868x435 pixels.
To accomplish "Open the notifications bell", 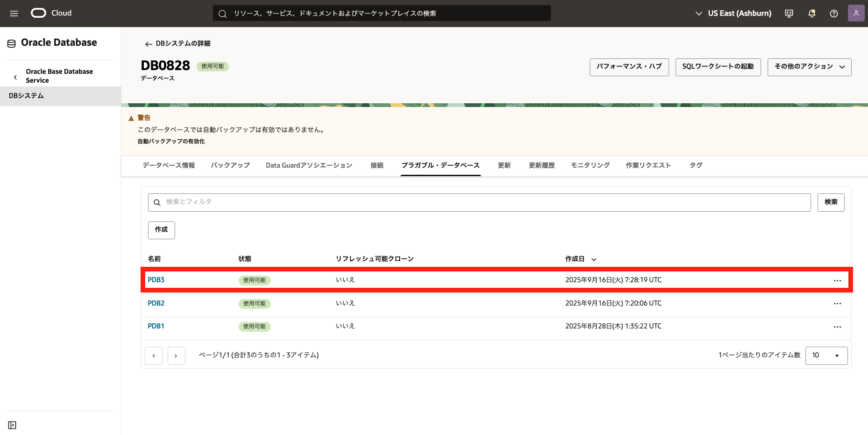I will pyautogui.click(x=812, y=14).
